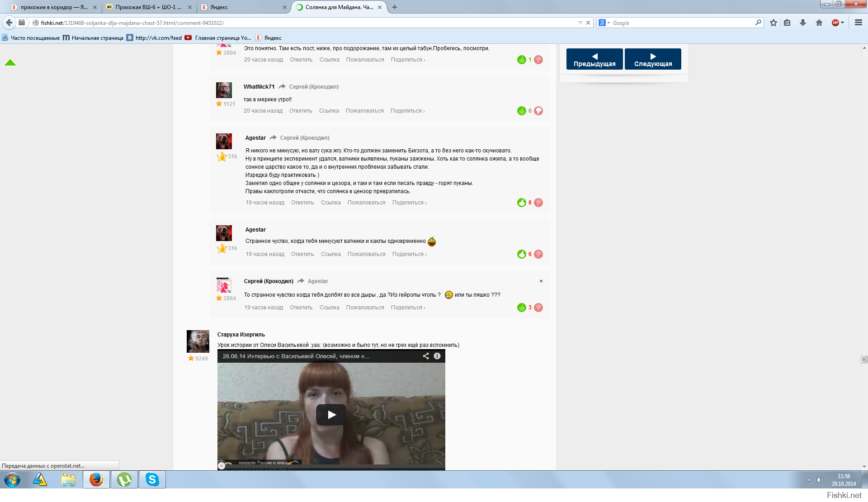This screenshot has height=502, width=868.
Task: Click Ответить under WhatNick71's comment
Action: pos(301,111)
